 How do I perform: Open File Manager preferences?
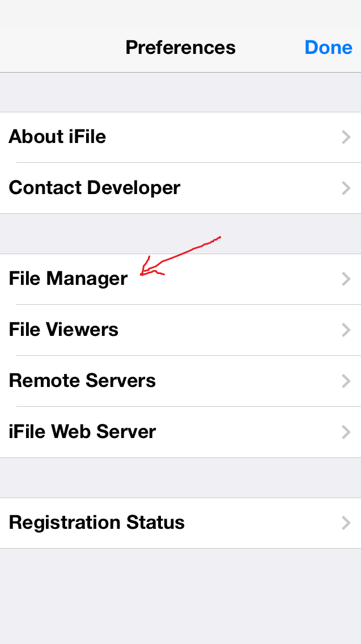coord(68,279)
